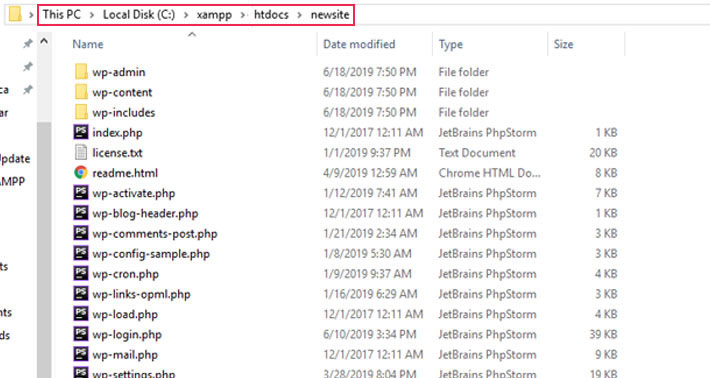Viewport: 710px width, 378px height.
Task: Select the wp-links-opml.php file name
Action: pos(141,294)
